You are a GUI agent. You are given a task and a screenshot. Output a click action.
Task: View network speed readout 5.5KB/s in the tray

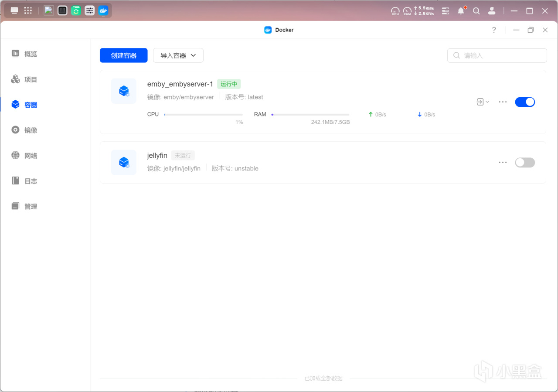click(424, 8)
